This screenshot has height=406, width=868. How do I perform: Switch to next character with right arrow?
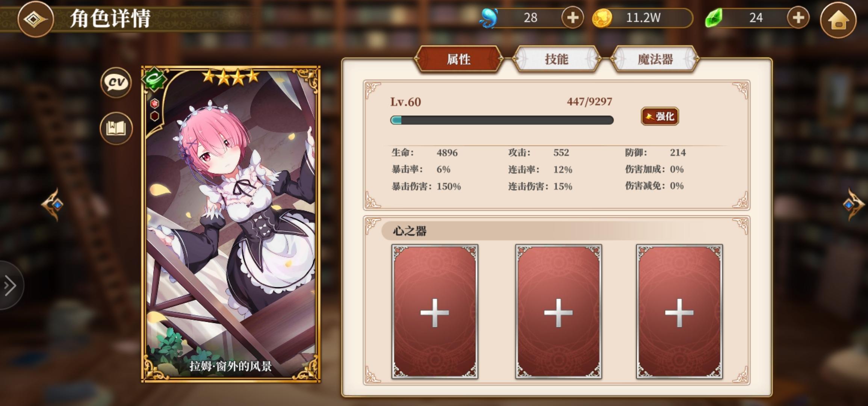click(x=854, y=205)
